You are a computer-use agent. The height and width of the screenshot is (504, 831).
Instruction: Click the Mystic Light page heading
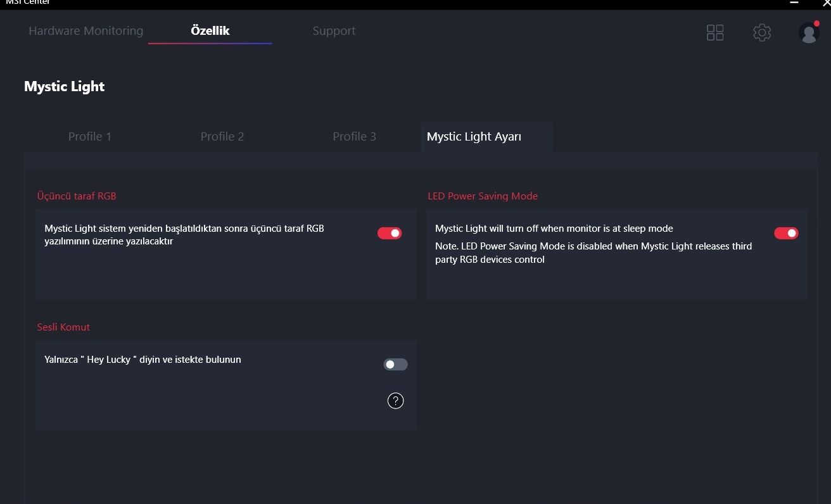pos(65,86)
